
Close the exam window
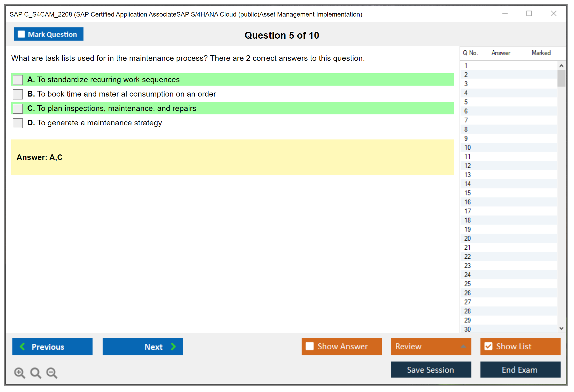[553, 14]
